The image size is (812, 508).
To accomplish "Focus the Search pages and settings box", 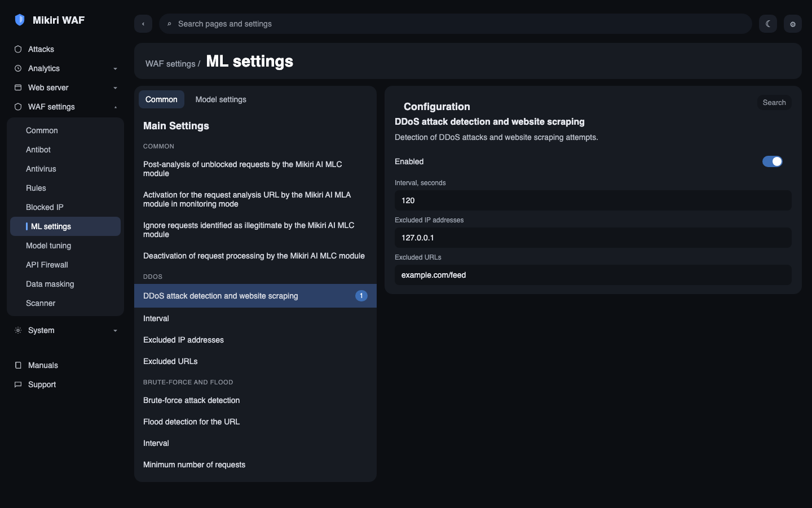I will 456,24.
